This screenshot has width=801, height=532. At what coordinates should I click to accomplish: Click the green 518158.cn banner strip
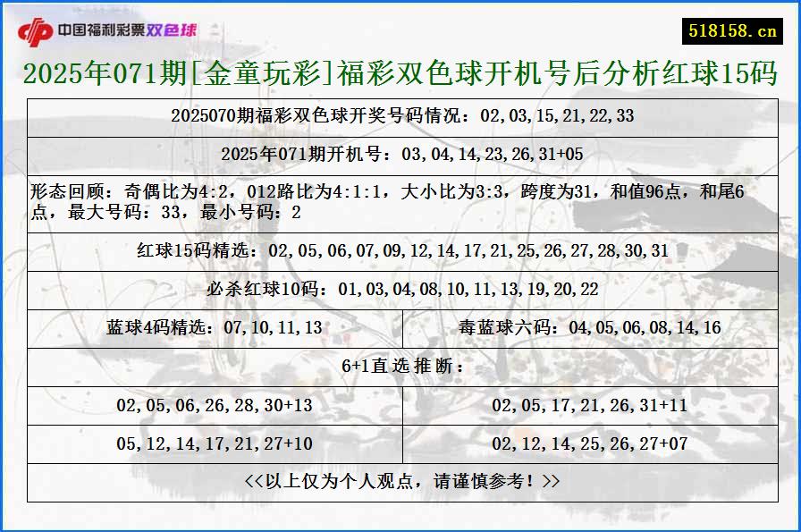coord(733,27)
